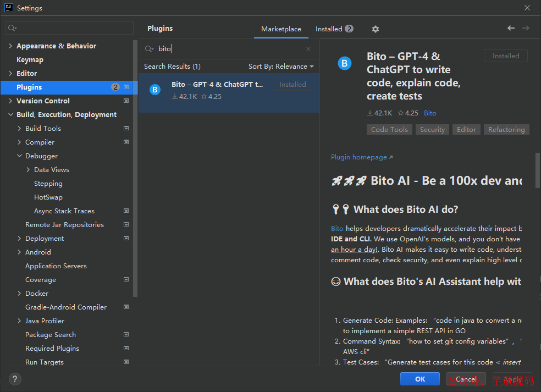This screenshot has height=392, width=541.
Task: Click the project-level icon beside Required Plugins
Action: tap(126, 348)
